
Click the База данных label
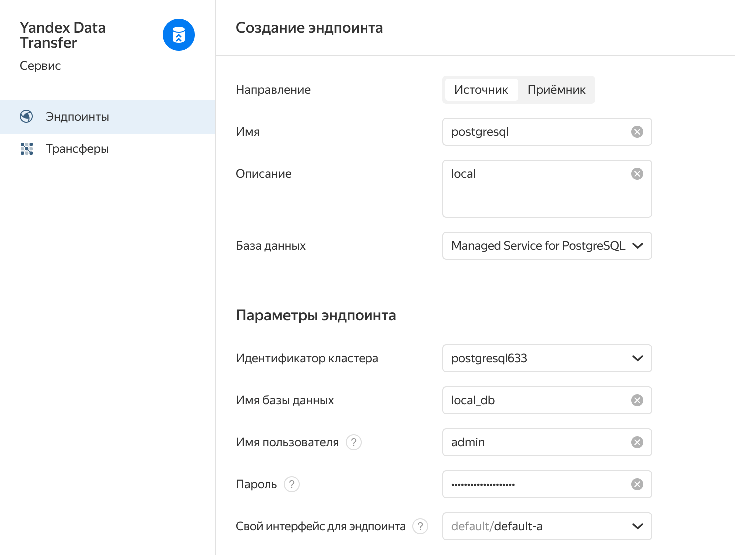point(271,246)
